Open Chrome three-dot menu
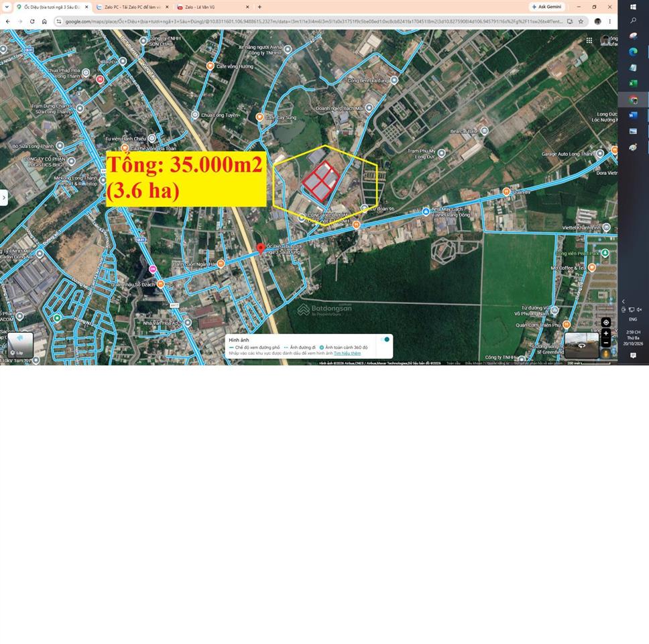The image size is (649, 644). pyautogui.click(x=610, y=21)
